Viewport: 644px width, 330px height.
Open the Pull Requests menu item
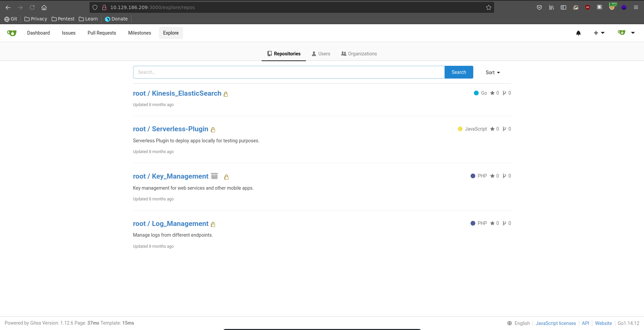[102, 33]
